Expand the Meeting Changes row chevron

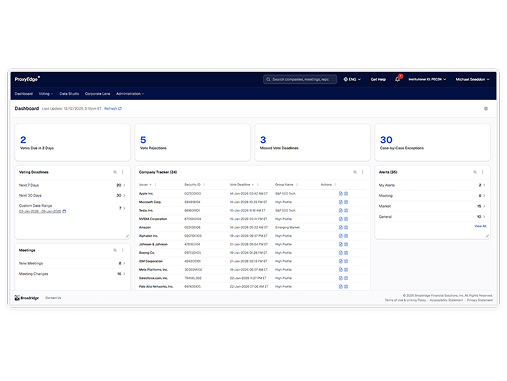click(x=124, y=274)
